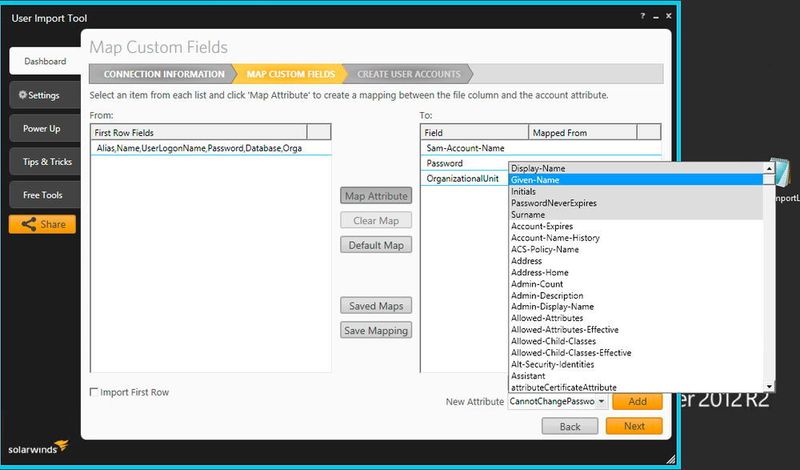Click the Share icon
Viewport: 800px width, 470px height.
29,224
